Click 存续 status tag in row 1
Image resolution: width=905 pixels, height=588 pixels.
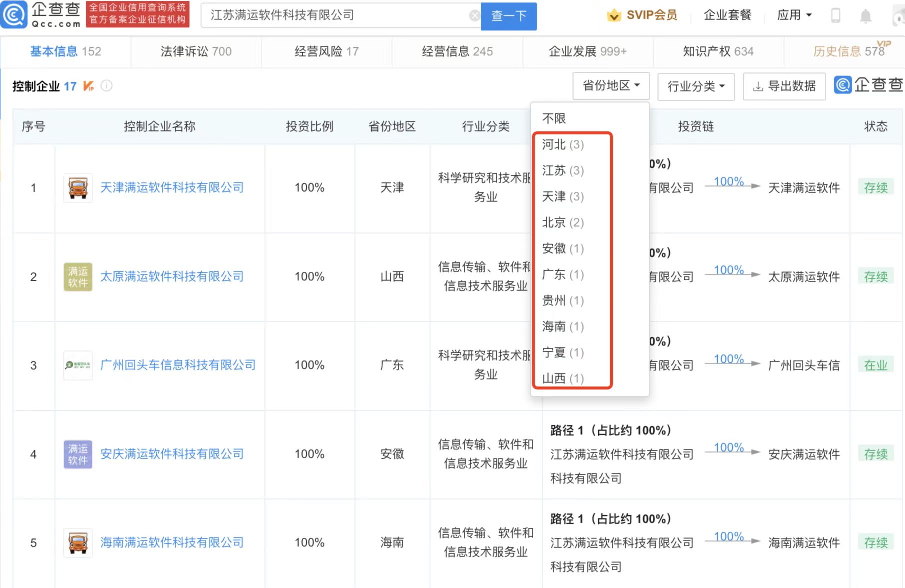(x=876, y=188)
